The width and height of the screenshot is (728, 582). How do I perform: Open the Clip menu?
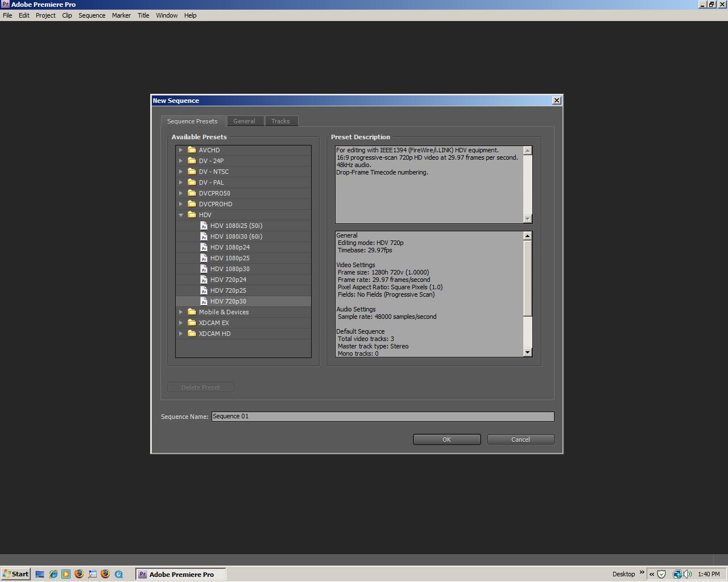coord(67,15)
